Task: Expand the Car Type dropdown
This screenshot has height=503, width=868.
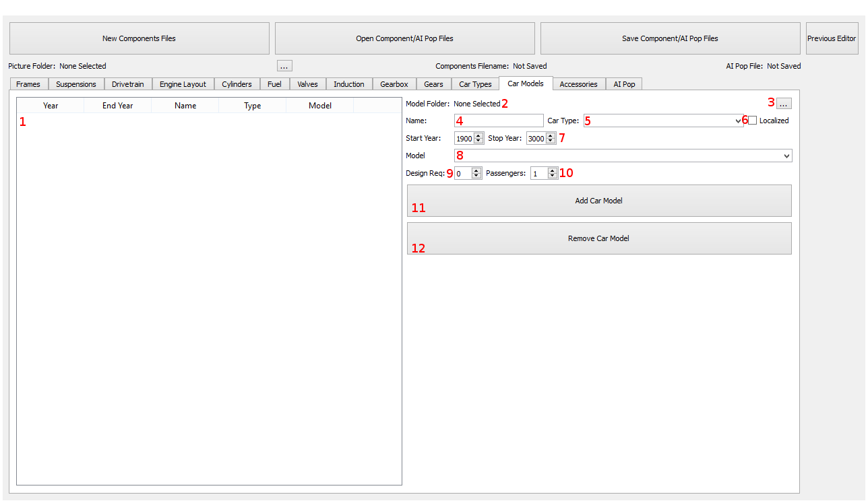Action: pos(663,121)
